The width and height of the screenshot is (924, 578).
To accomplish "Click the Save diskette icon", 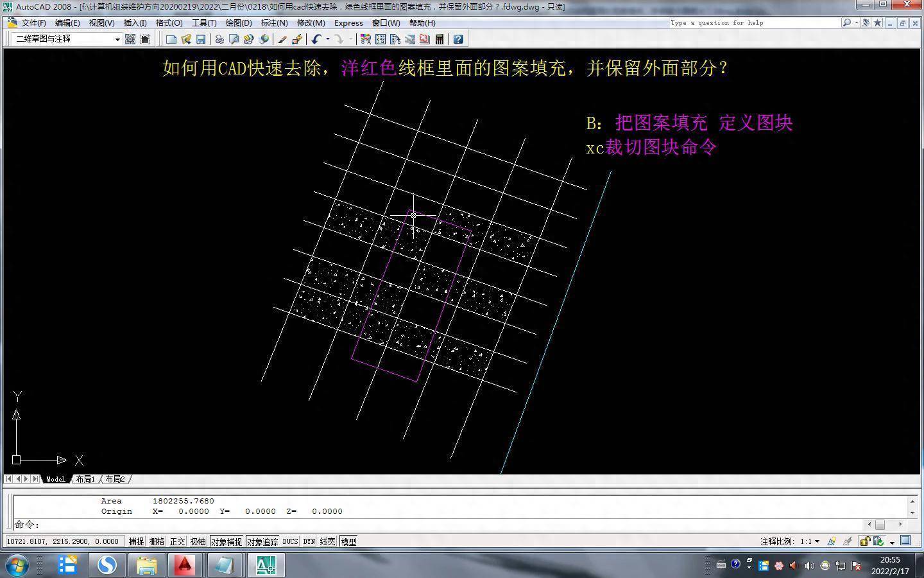I will [201, 39].
